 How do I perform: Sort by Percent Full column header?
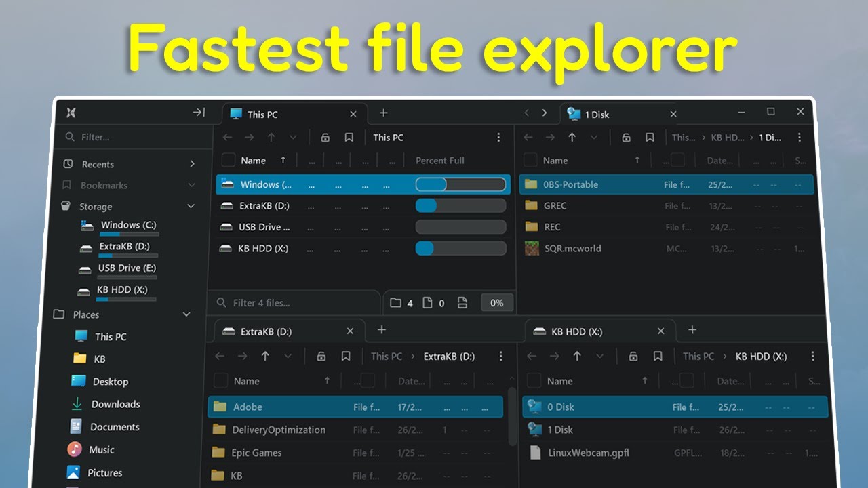440,161
